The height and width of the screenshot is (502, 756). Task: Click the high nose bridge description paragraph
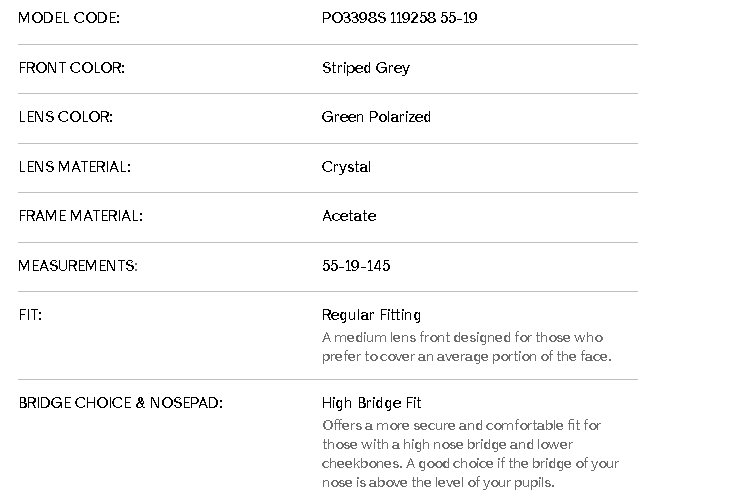[470, 454]
